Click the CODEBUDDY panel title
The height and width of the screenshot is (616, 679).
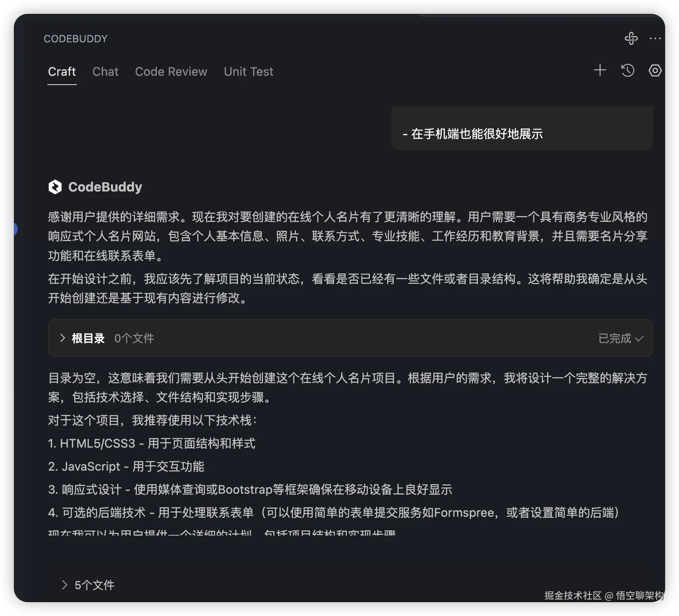pos(75,39)
